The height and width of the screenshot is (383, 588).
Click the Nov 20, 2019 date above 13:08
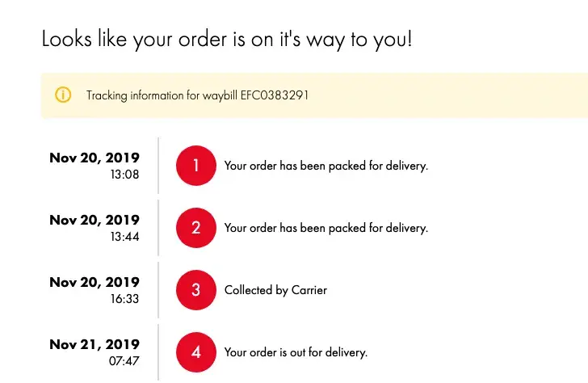click(94, 158)
